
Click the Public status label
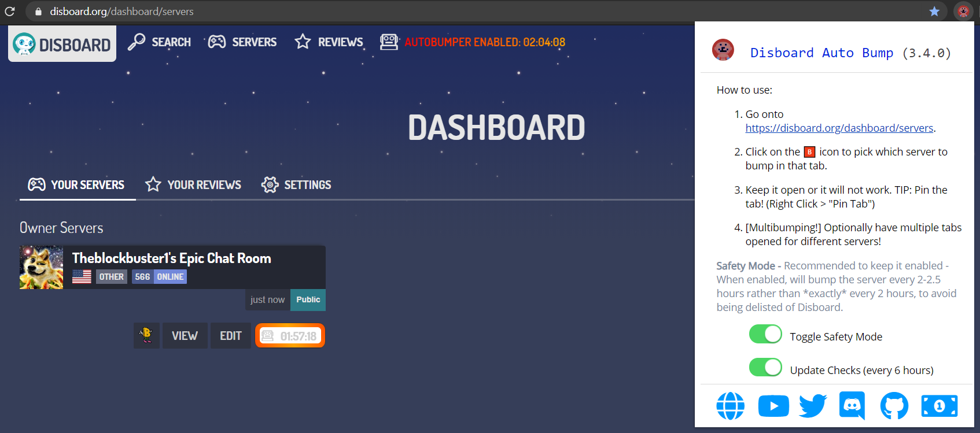[308, 299]
